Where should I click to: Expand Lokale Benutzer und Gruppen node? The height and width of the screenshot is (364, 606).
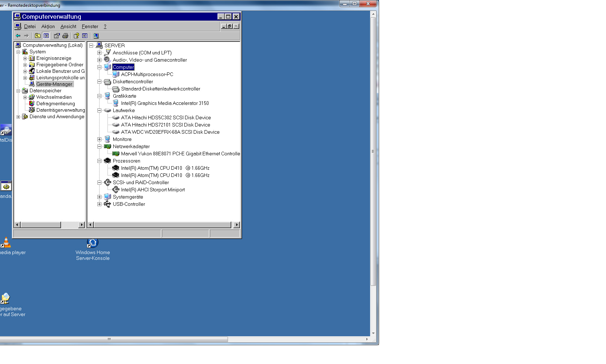click(25, 71)
